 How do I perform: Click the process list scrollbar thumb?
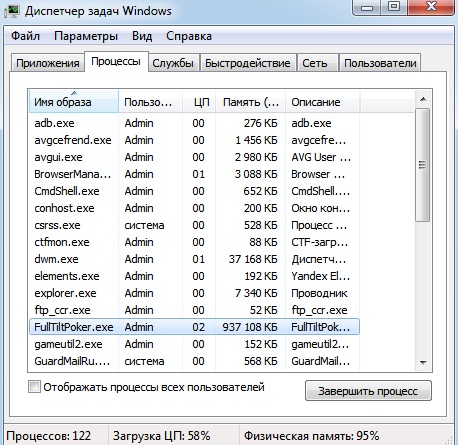click(423, 165)
